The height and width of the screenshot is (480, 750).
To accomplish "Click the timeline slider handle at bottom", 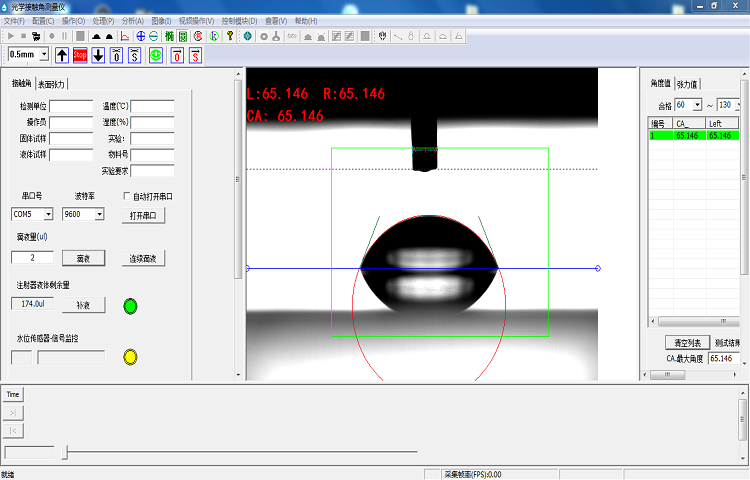I will pos(66,453).
